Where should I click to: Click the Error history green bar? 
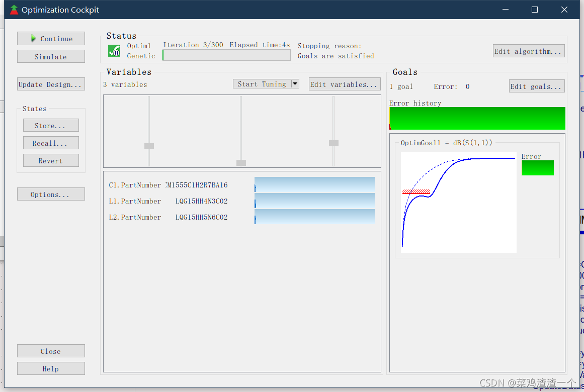point(477,119)
